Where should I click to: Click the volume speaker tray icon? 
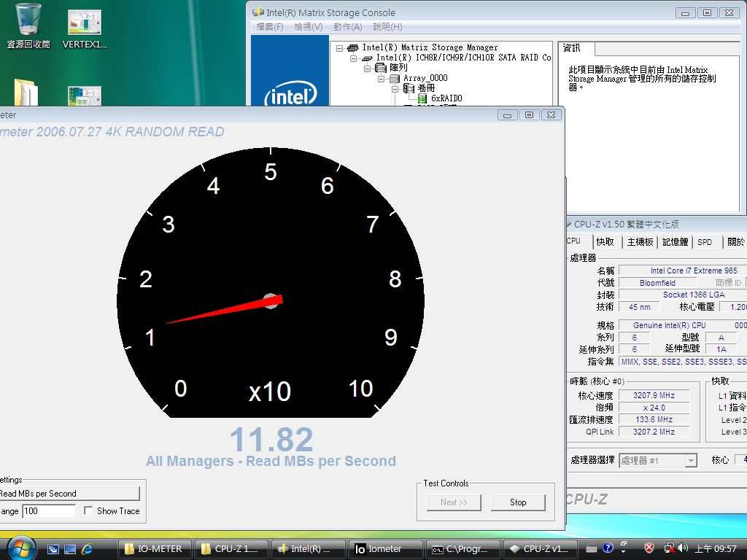point(683,548)
